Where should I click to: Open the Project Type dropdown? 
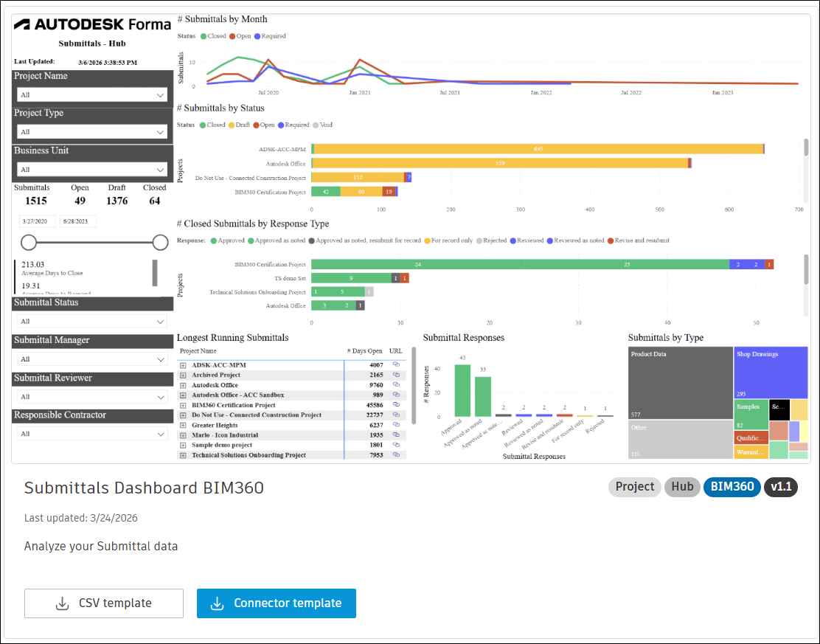pos(92,132)
